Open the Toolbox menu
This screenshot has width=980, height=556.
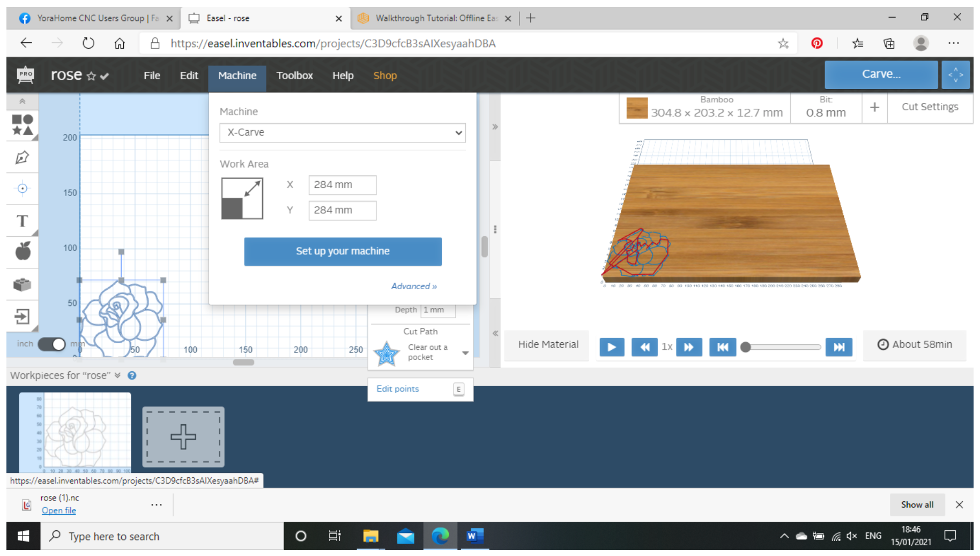coord(294,76)
